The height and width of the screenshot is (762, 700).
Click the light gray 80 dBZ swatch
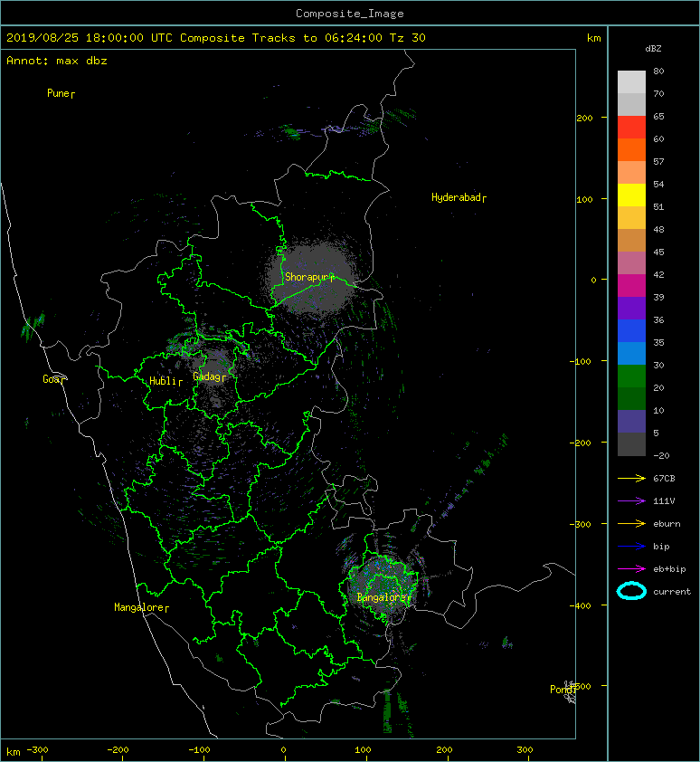[x=631, y=82]
